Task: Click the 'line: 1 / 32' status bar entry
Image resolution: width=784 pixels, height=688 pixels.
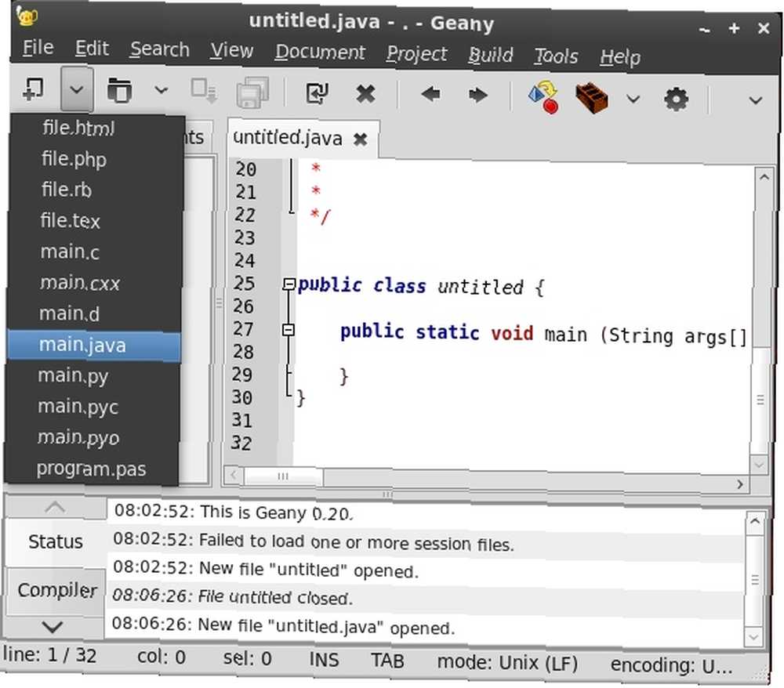Action: pos(49,654)
